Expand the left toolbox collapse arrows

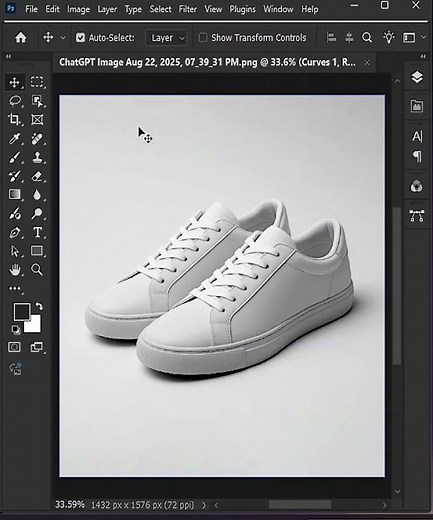tap(8, 56)
